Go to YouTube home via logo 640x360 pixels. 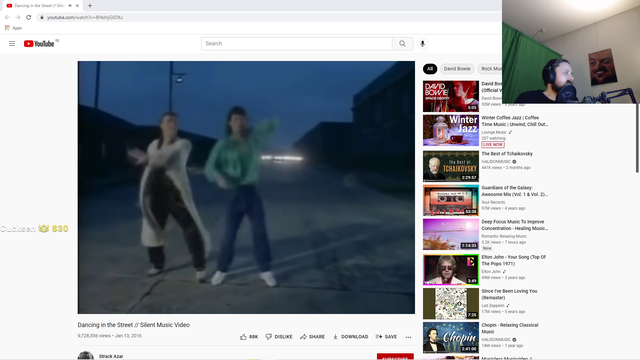point(39,44)
